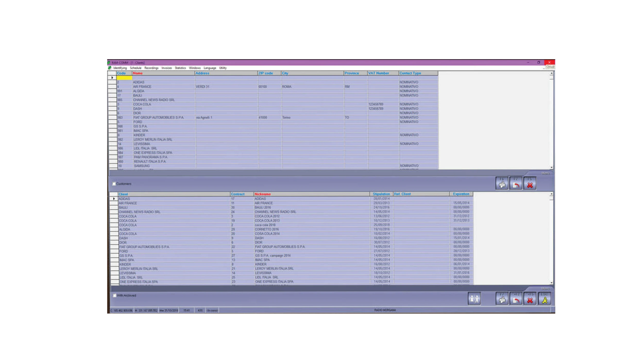Click the two-people icon button
The height and width of the screenshot is (362, 644).
(474, 299)
